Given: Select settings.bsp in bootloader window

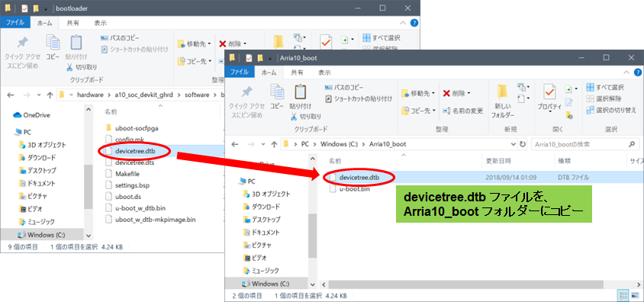Looking at the screenshot, I should (127, 185).
